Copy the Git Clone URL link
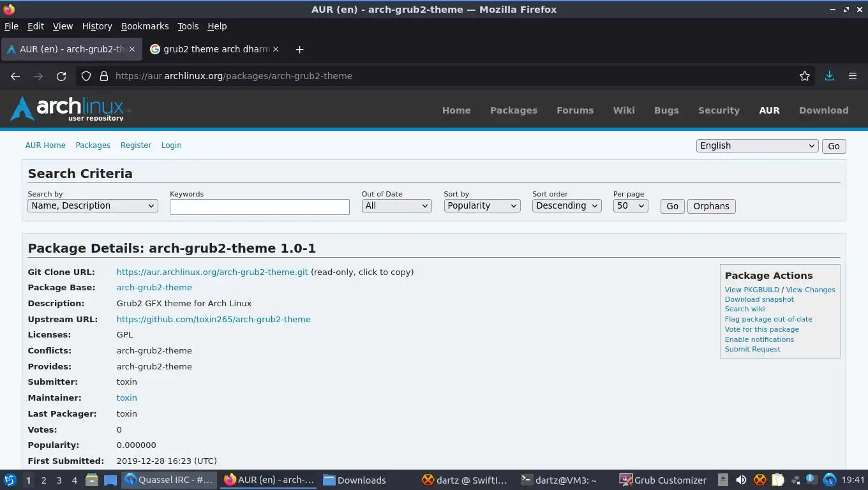 click(212, 272)
